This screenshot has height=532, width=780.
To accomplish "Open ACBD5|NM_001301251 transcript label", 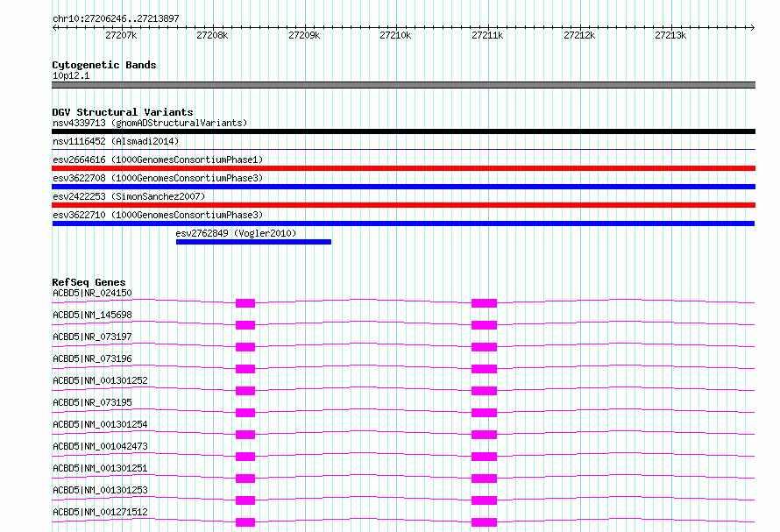I will (x=100, y=468).
